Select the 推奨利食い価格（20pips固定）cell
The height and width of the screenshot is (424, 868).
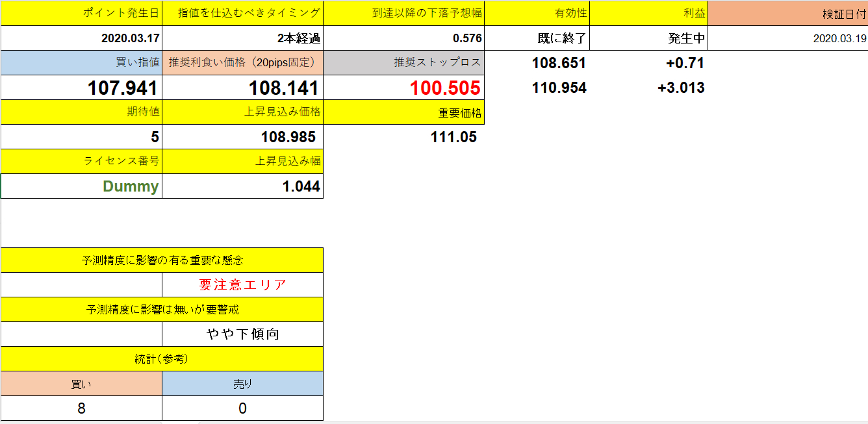click(x=244, y=62)
